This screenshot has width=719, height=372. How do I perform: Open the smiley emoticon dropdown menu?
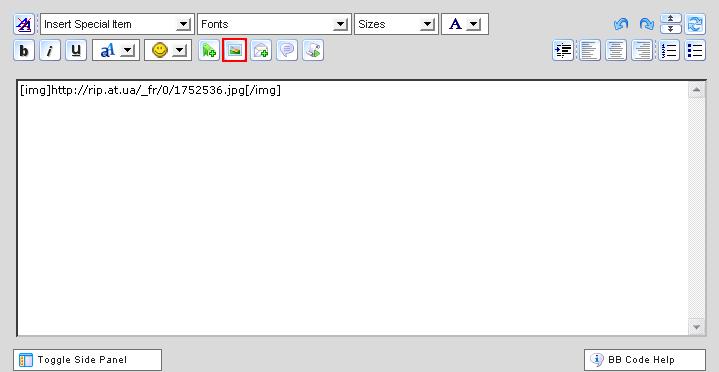tap(168, 50)
